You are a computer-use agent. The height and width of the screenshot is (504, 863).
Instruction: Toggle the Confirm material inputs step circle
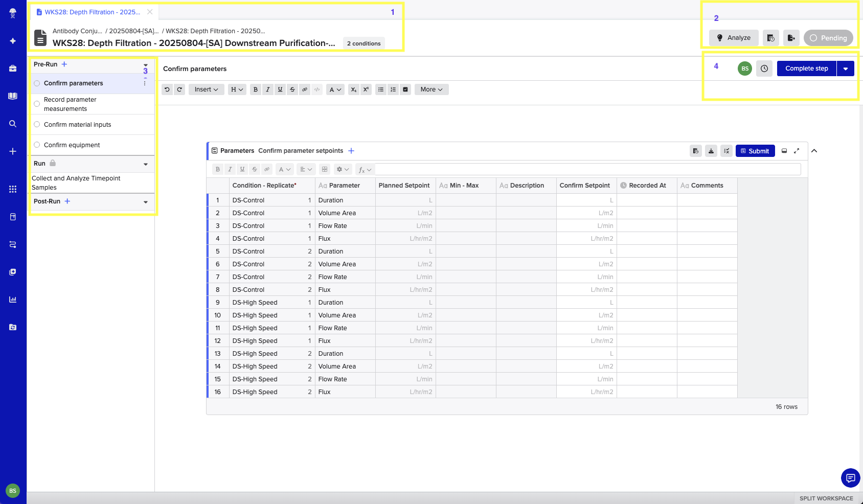[x=37, y=124]
